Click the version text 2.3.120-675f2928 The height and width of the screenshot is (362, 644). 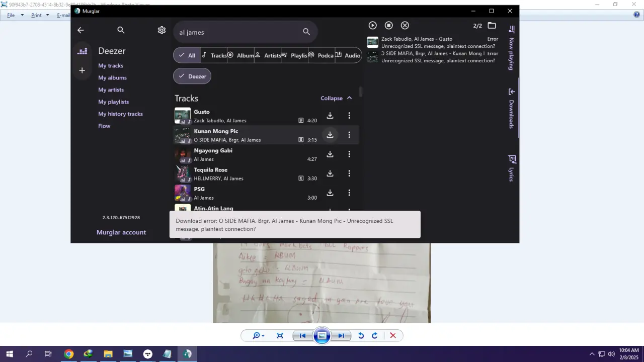[x=121, y=218]
